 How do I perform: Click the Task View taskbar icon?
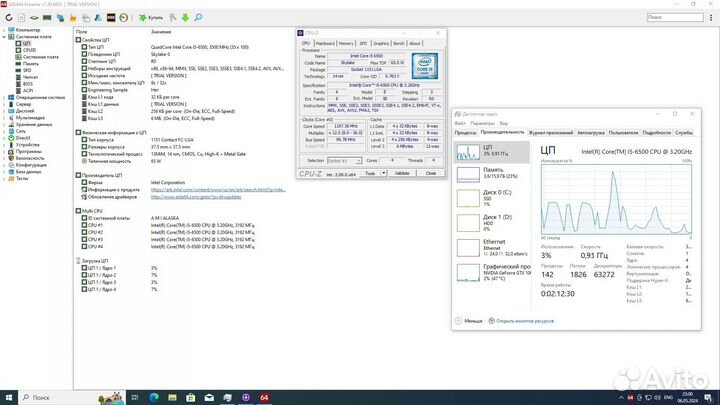[135, 397]
